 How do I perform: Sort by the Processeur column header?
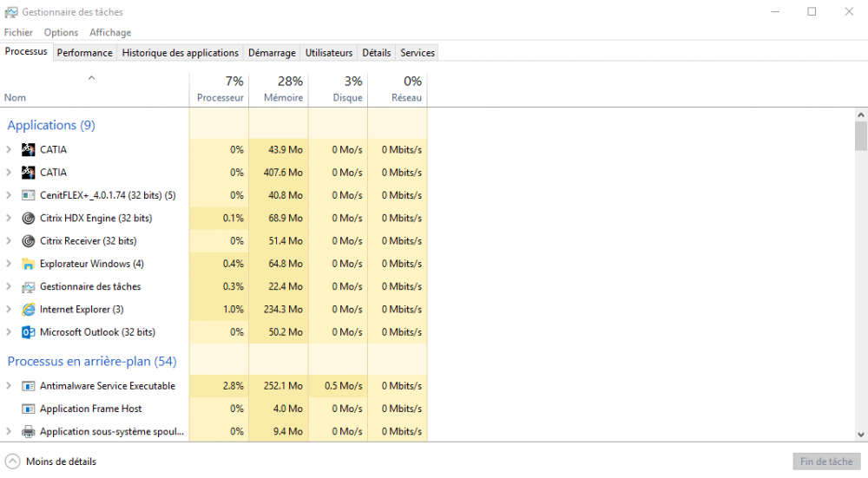(x=220, y=98)
